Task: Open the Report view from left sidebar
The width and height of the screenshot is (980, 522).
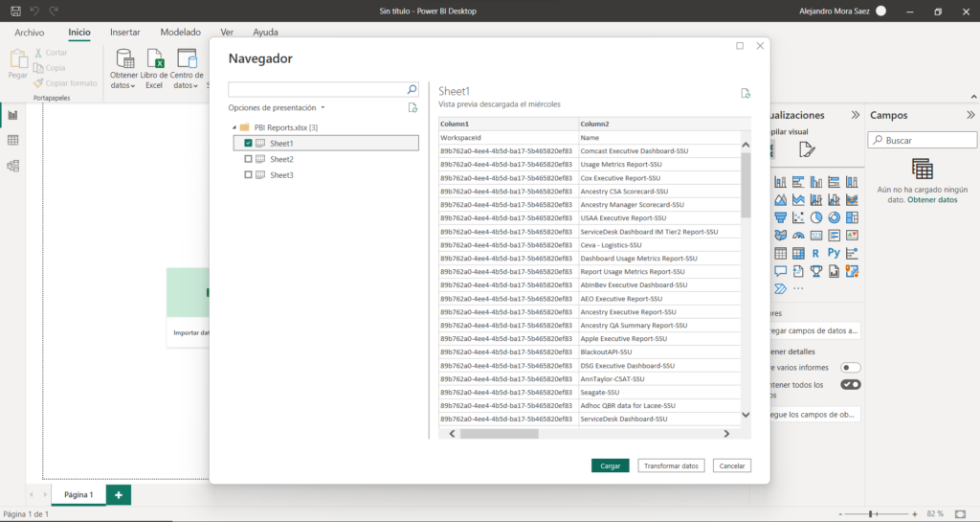Action: (13, 115)
